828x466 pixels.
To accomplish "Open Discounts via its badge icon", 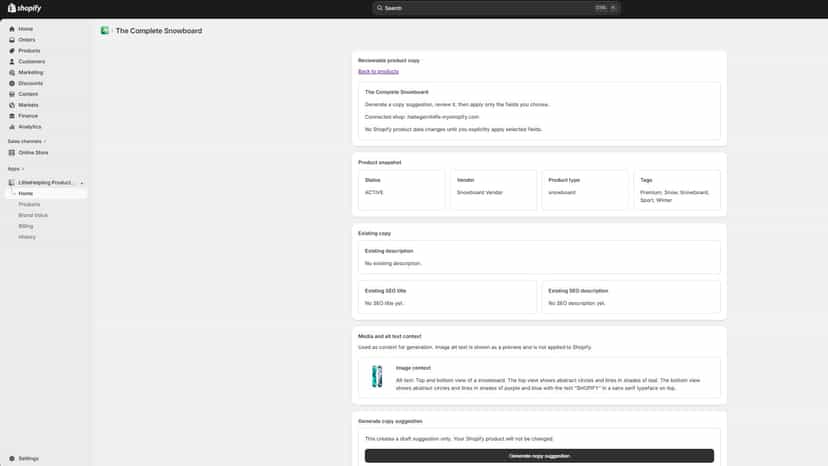I will pos(12,83).
